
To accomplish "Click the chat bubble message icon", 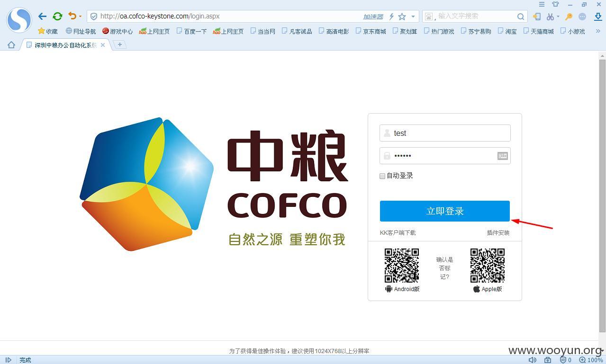I will click(582, 17).
